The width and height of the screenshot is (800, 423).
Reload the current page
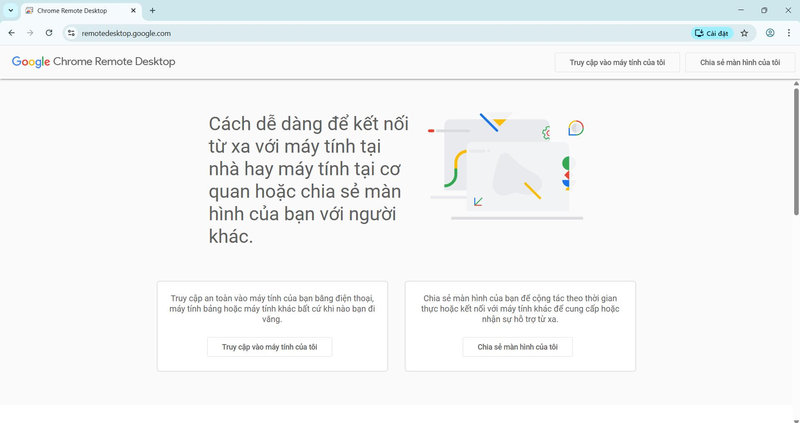(49, 33)
